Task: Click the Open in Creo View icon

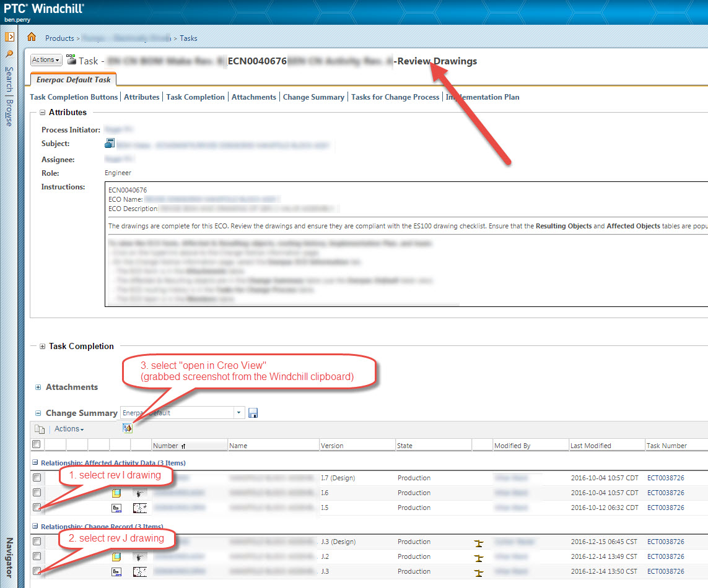Action: 128,428
